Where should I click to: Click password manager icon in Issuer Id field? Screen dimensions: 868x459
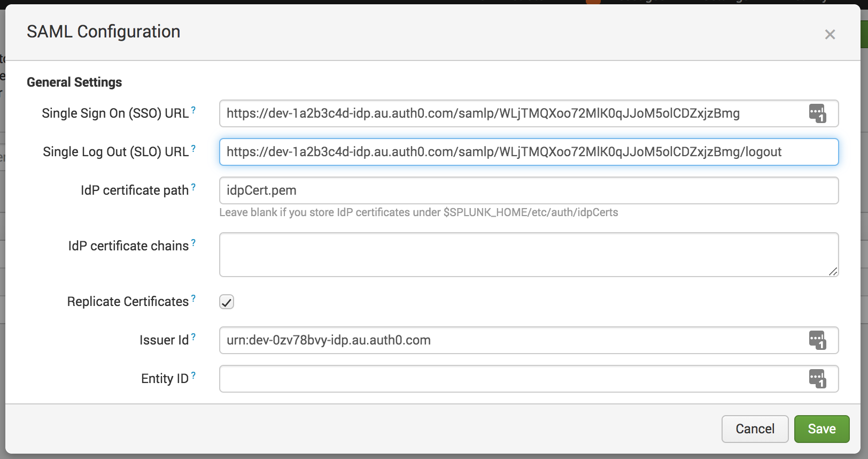tap(817, 340)
